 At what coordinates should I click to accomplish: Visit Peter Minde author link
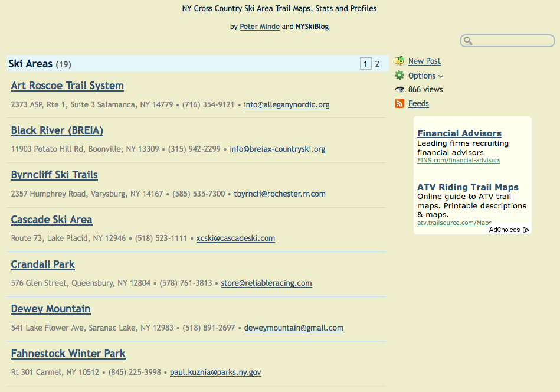pos(260,27)
